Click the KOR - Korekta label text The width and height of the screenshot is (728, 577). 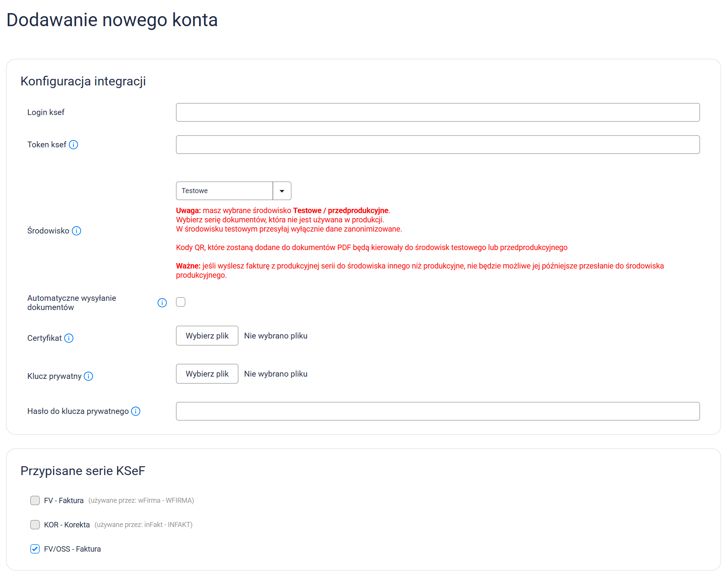(67, 525)
